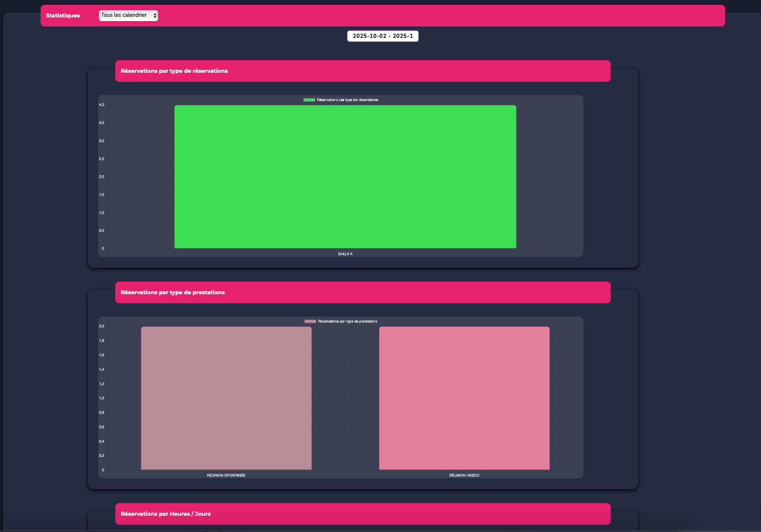Open the 'Tous les calendrier' dropdown
Image resolution: width=761 pixels, height=532 pixels.
coord(128,15)
